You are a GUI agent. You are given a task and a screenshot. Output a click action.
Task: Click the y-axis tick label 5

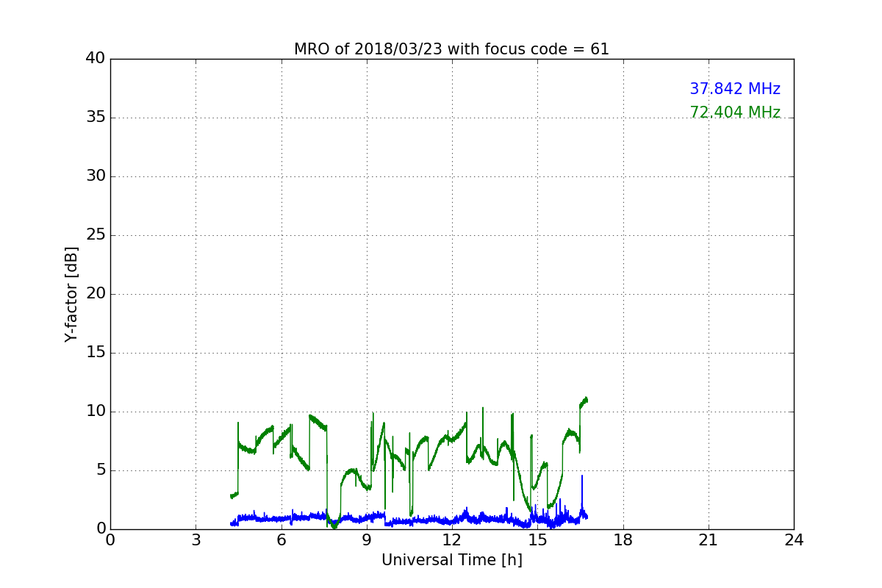pos(101,470)
